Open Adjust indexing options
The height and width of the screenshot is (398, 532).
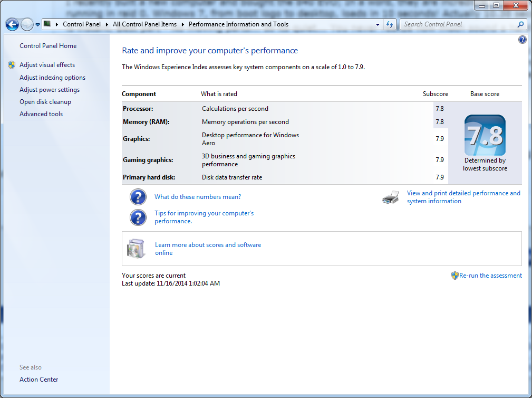click(52, 78)
